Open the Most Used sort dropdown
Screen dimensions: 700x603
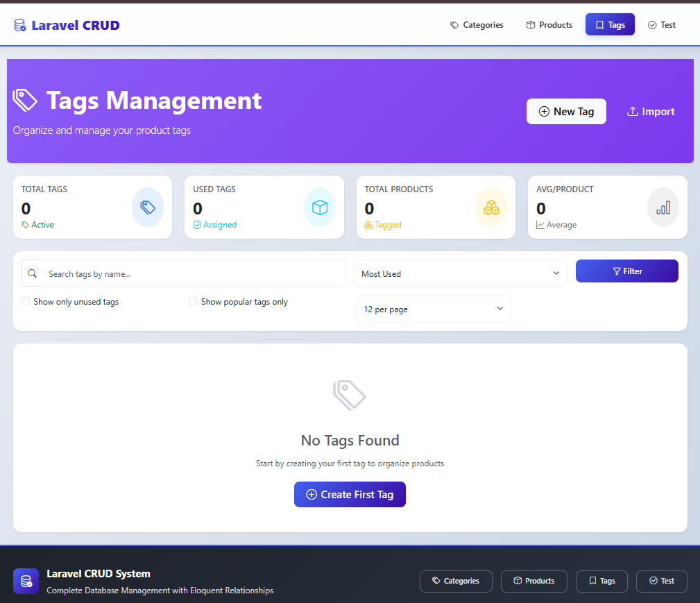[x=461, y=273]
